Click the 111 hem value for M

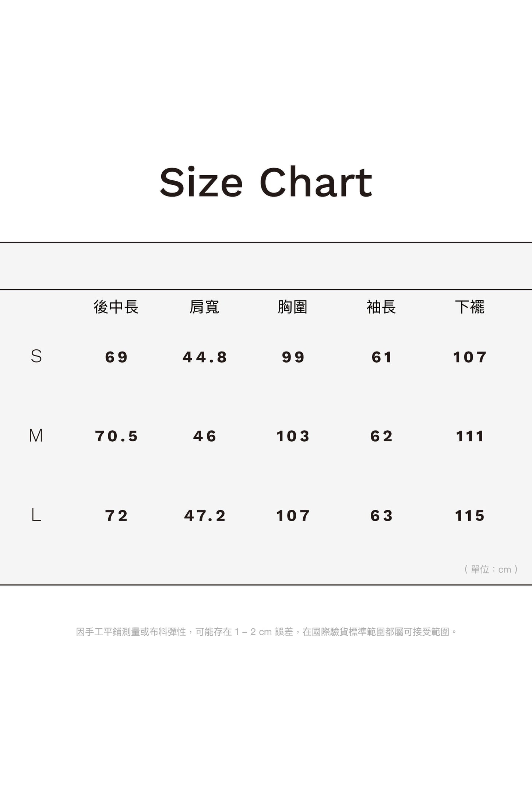469,436
